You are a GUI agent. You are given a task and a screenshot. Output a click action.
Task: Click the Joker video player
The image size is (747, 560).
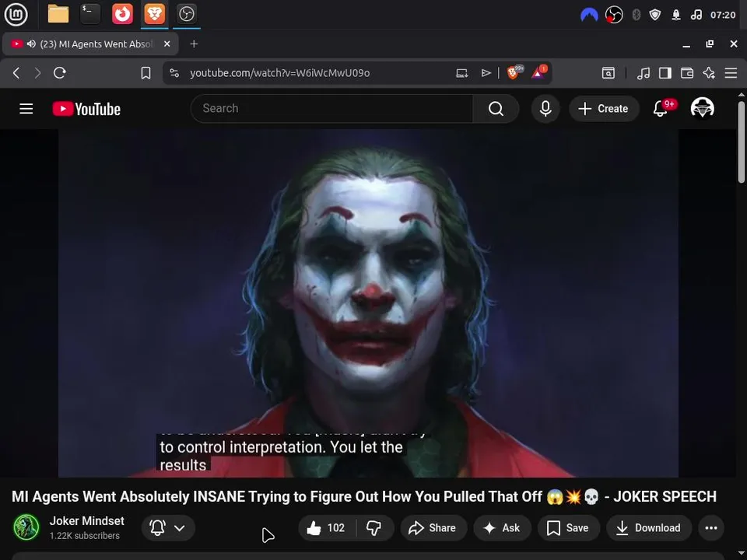[x=368, y=303]
